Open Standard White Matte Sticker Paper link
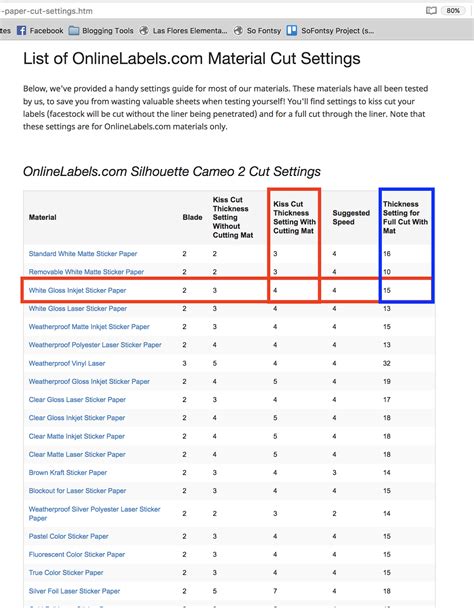Image resolution: width=474 pixels, height=608 pixels. 83,254
